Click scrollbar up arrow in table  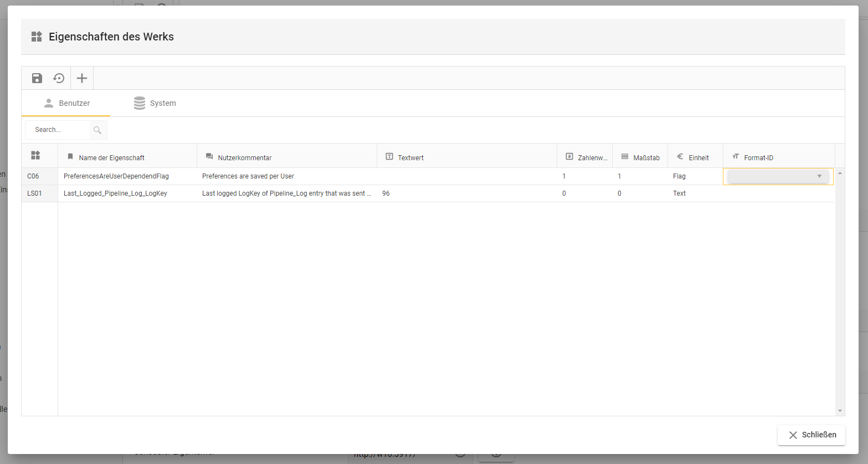point(840,173)
